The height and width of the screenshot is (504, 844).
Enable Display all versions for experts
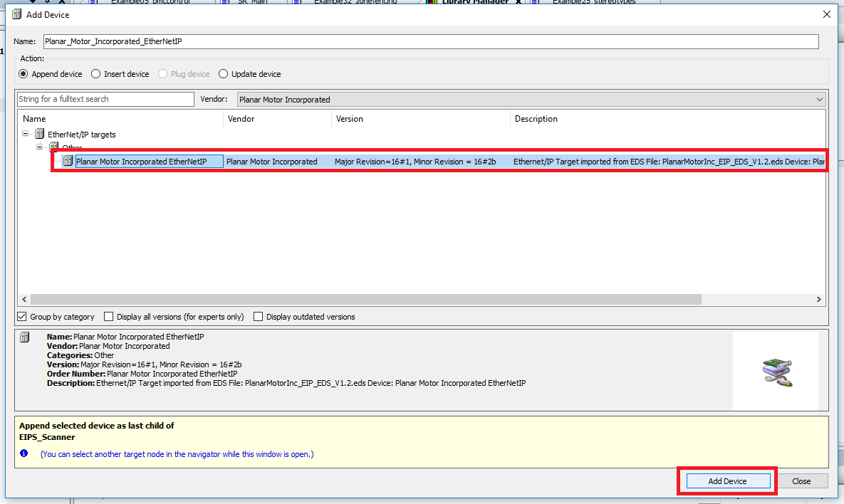point(109,317)
